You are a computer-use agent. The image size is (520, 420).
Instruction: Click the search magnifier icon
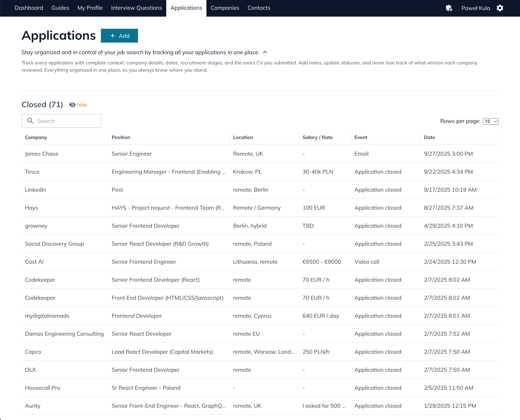[30, 121]
